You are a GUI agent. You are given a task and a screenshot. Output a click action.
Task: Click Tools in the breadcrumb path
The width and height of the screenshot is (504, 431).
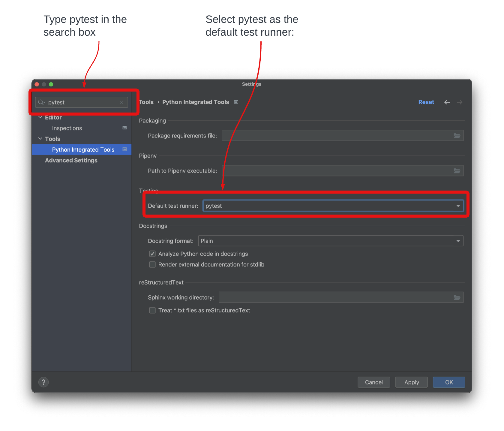[146, 102]
